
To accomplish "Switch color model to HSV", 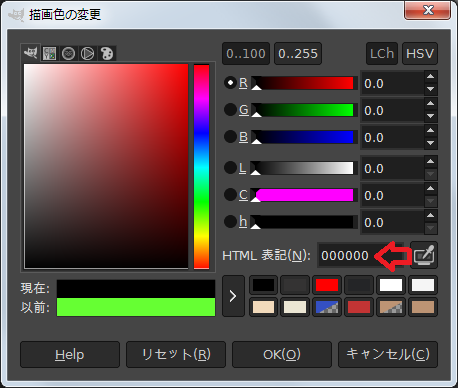I will point(420,53).
